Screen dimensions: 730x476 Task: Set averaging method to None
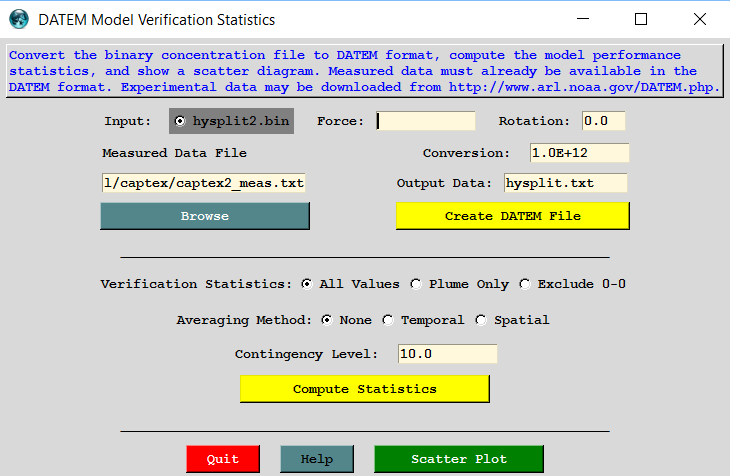click(327, 320)
